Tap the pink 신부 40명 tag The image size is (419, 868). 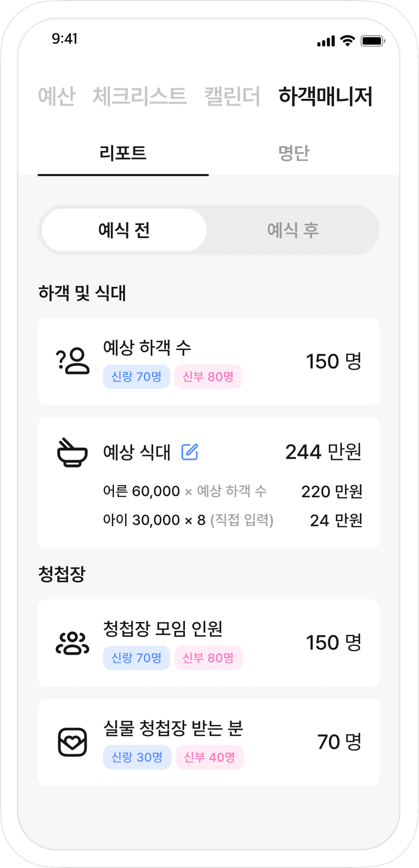coord(209,757)
